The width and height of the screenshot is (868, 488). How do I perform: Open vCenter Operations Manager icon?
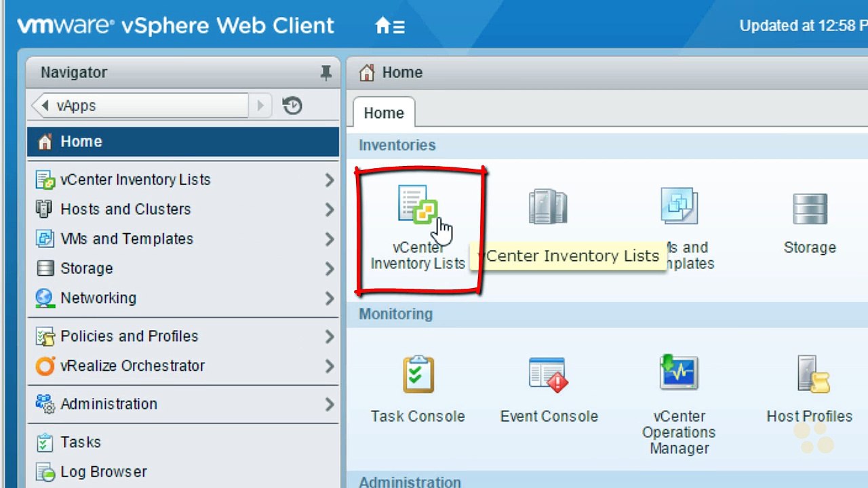pyautogui.click(x=679, y=373)
